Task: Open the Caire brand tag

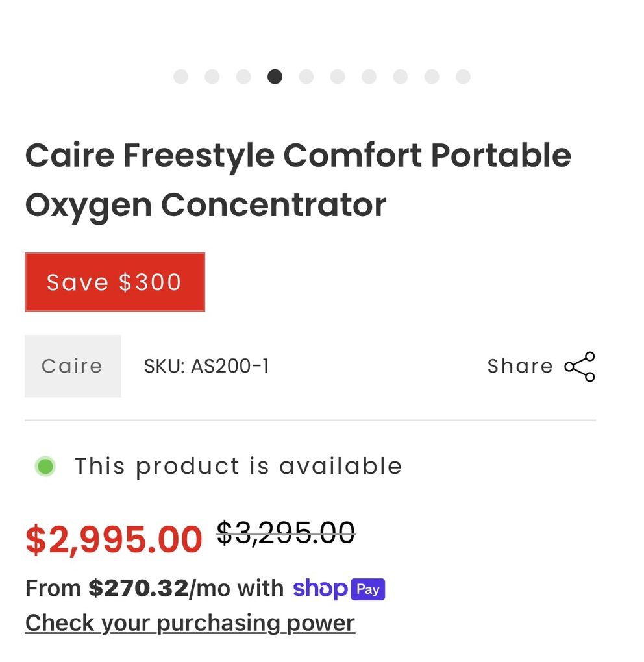Action: [72, 366]
